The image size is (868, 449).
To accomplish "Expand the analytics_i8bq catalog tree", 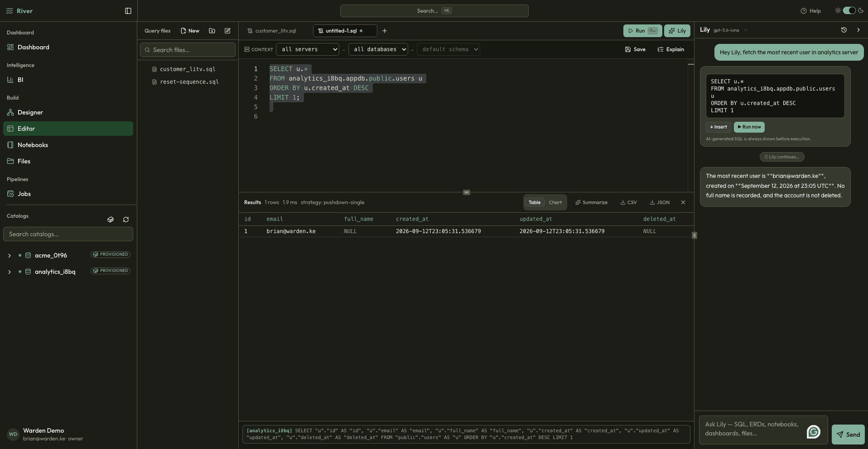I will click(9, 272).
